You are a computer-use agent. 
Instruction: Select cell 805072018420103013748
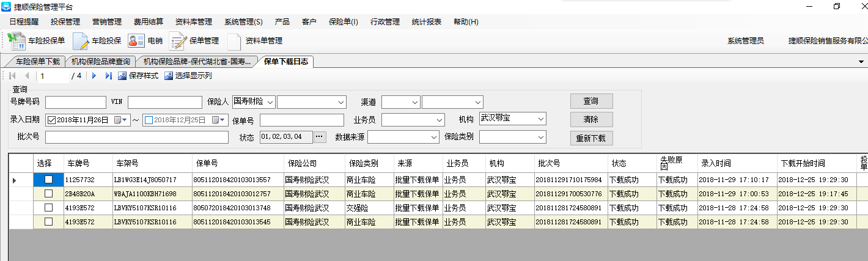237,208
